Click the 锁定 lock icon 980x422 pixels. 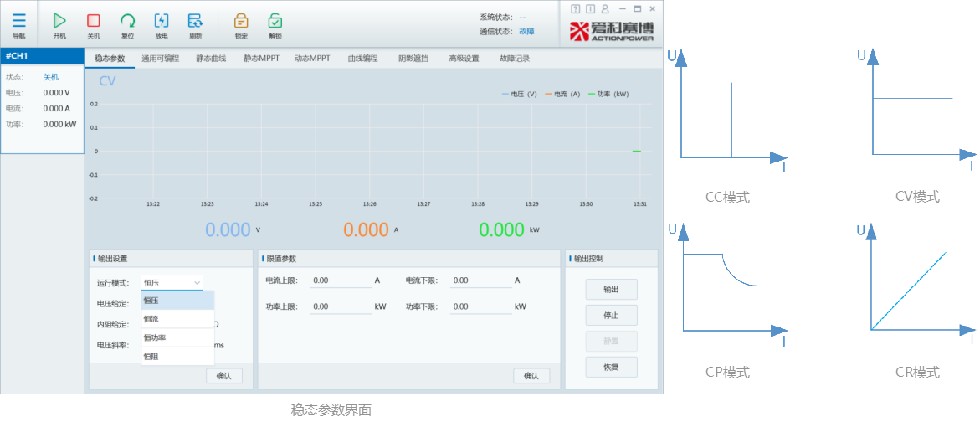pyautogui.click(x=241, y=21)
